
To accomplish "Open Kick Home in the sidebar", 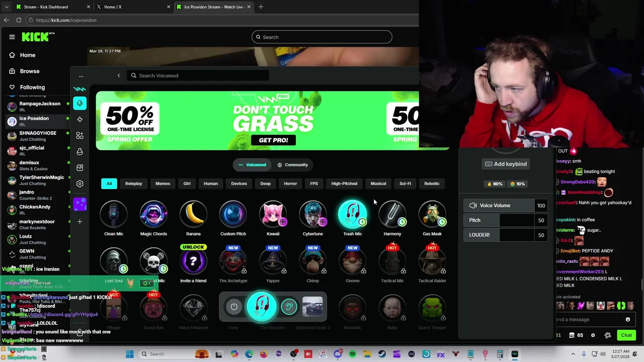I will click(x=22, y=55).
